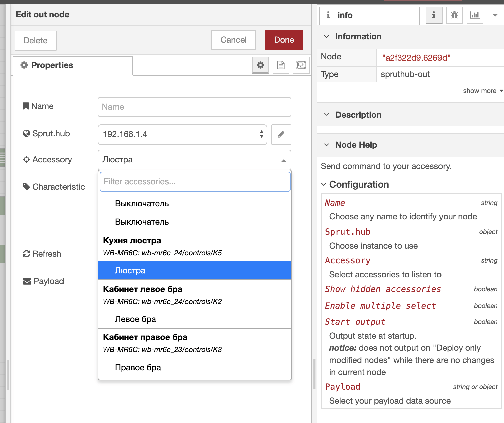Click the Payload label
Image resolution: width=504 pixels, height=423 pixels.
43,281
